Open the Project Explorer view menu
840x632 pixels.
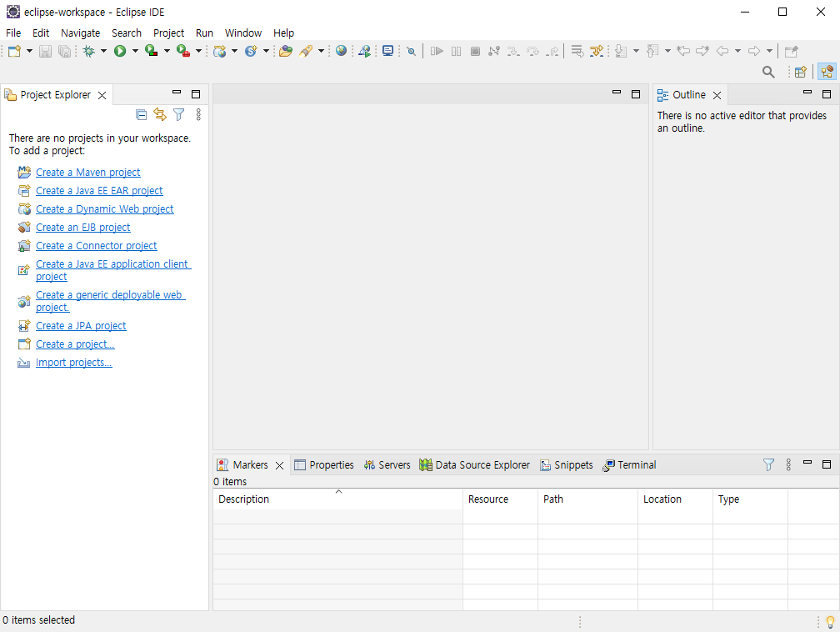point(198,114)
